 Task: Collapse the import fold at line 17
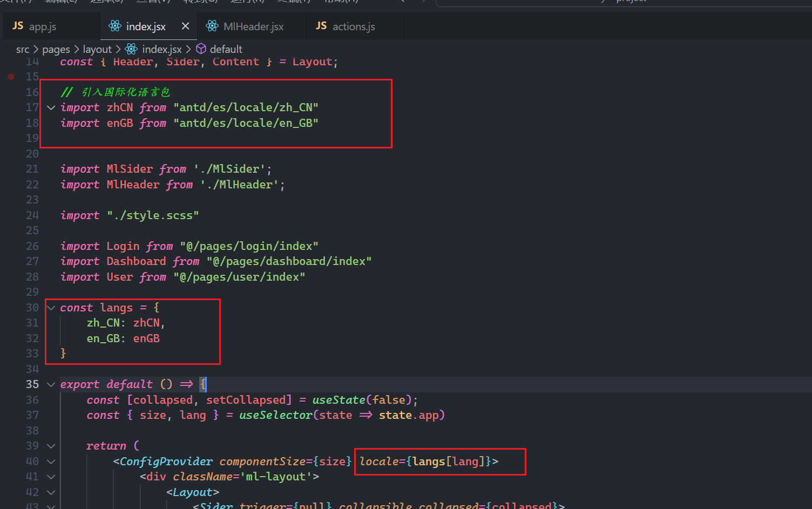point(51,107)
